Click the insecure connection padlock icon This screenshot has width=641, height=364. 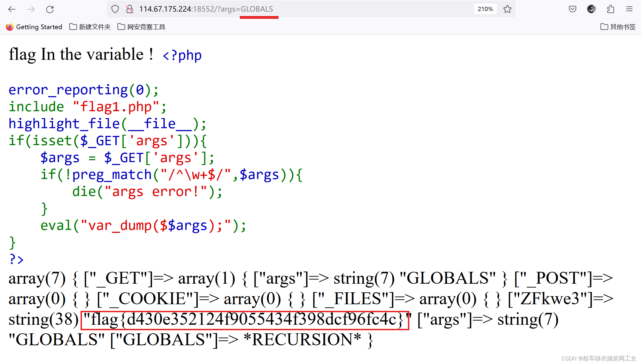[129, 9]
